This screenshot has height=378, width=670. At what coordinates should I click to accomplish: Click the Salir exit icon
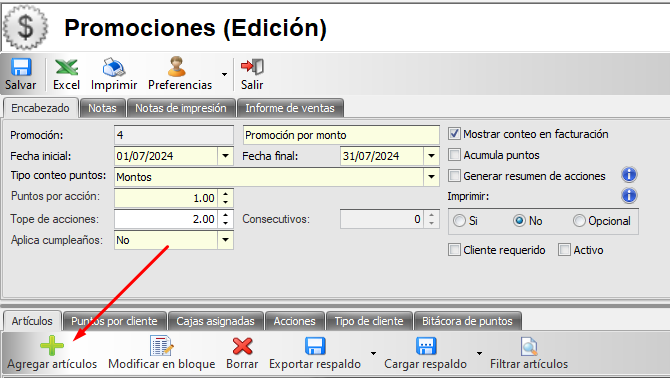point(252,67)
